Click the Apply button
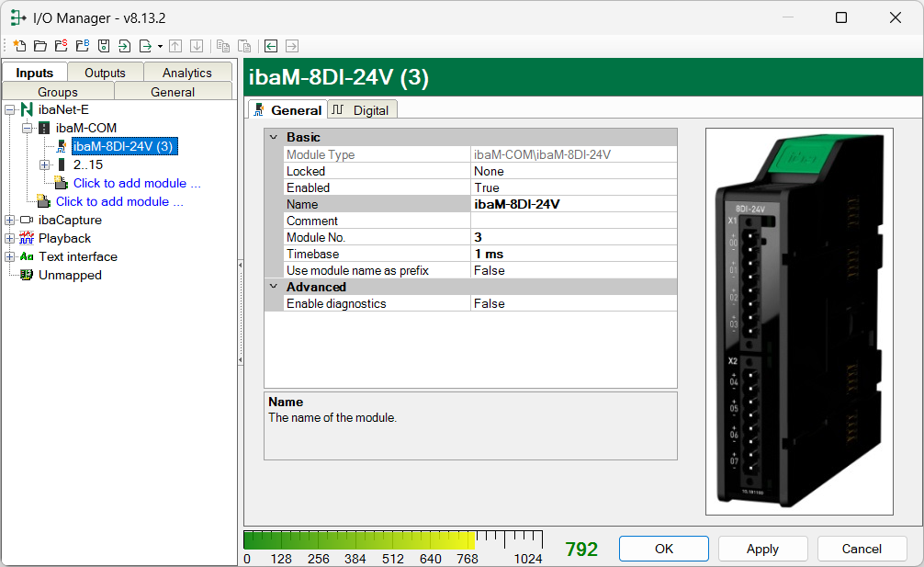The width and height of the screenshot is (924, 567). coord(762,549)
